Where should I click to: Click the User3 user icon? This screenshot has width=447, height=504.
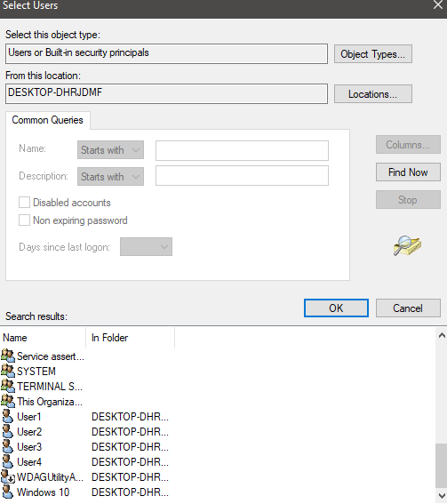pos(8,446)
